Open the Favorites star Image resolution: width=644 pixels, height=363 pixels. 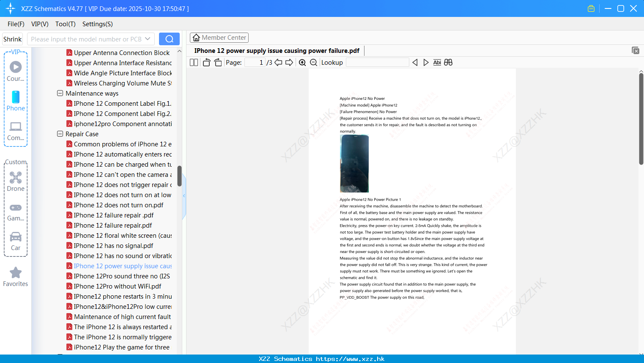[x=16, y=277]
